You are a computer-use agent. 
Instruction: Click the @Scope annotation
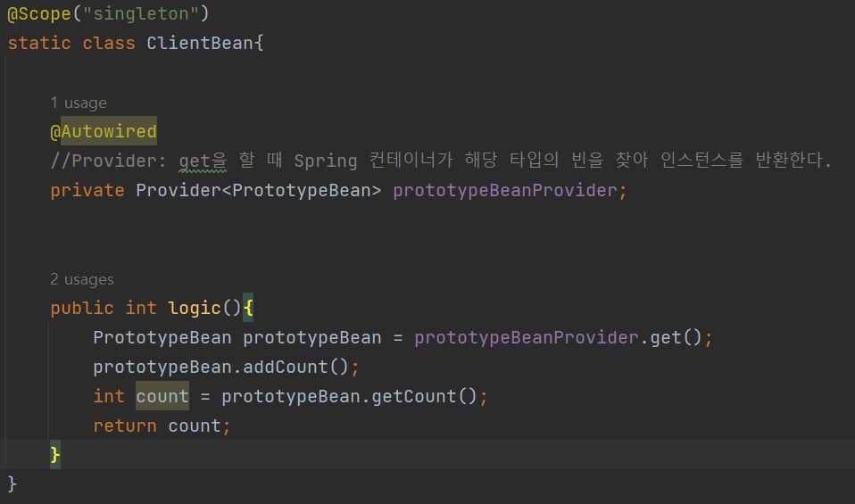(x=39, y=13)
